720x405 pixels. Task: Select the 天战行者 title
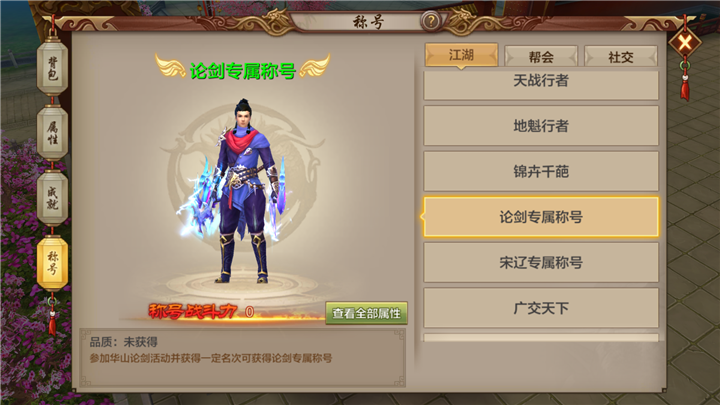point(541,84)
